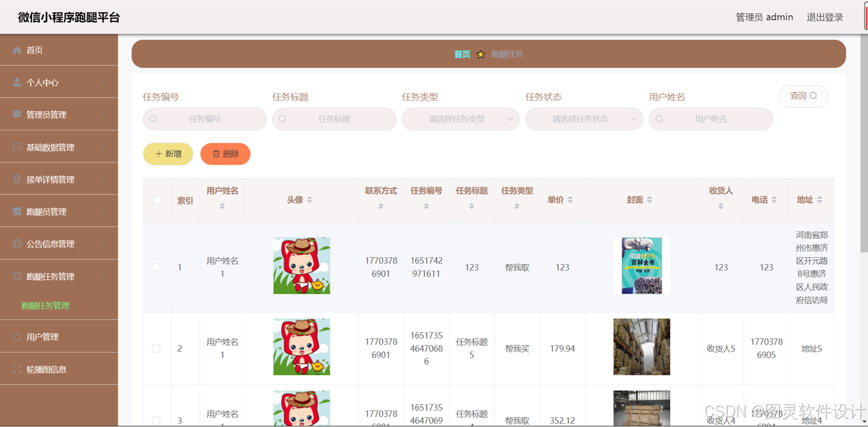Click the 帮我买 task type cell
The image size is (868, 427).
(x=517, y=348)
